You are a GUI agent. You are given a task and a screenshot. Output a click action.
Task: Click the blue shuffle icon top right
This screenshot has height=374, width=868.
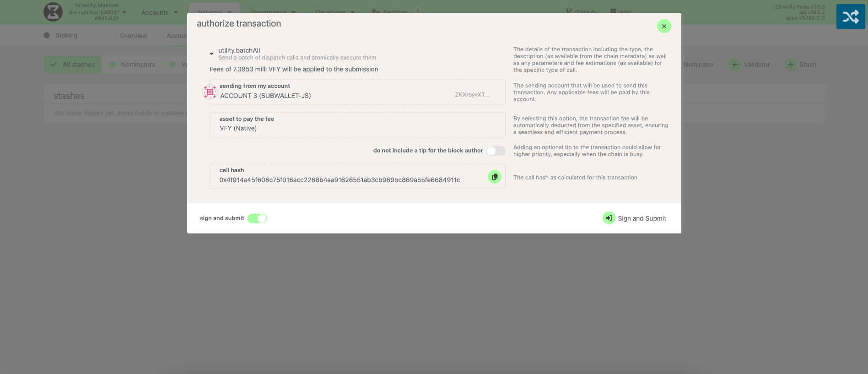pyautogui.click(x=850, y=17)
